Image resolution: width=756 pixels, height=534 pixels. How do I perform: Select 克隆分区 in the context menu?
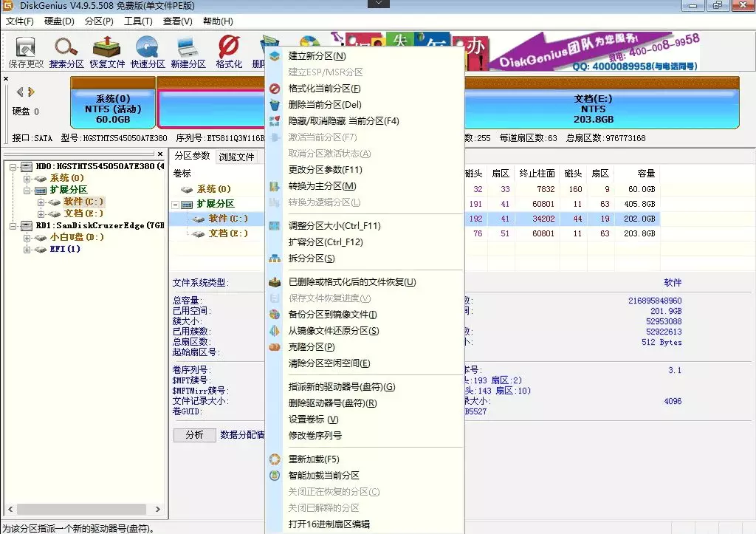[311, 347]
